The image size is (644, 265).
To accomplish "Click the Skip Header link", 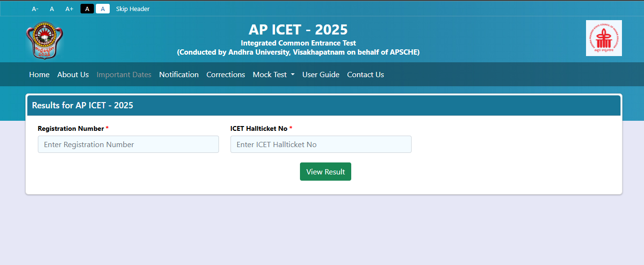I will pos(133,9).
